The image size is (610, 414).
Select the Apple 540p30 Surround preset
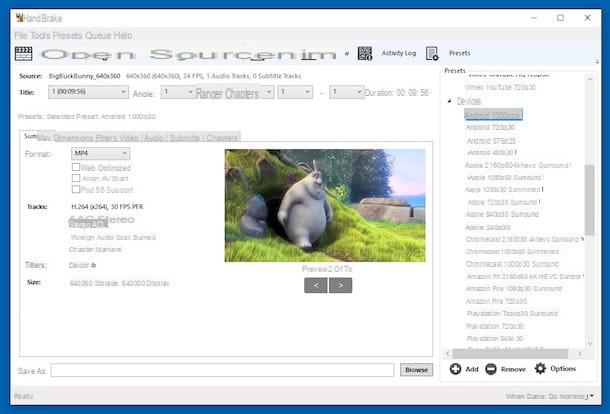pyautogui.click(x=502, y=214)
